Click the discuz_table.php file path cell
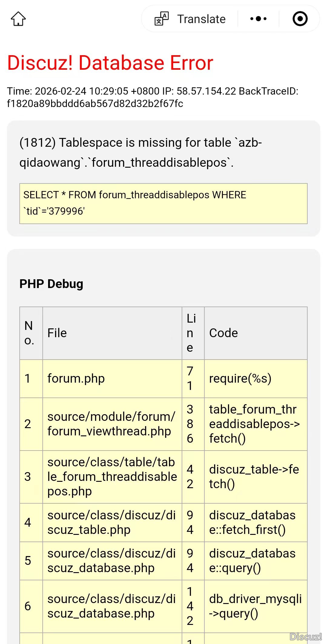 (111, 522)
